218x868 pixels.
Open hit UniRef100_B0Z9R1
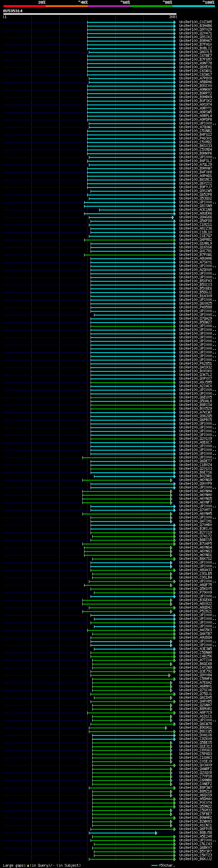pyautogui.click(x=196, y=476)
